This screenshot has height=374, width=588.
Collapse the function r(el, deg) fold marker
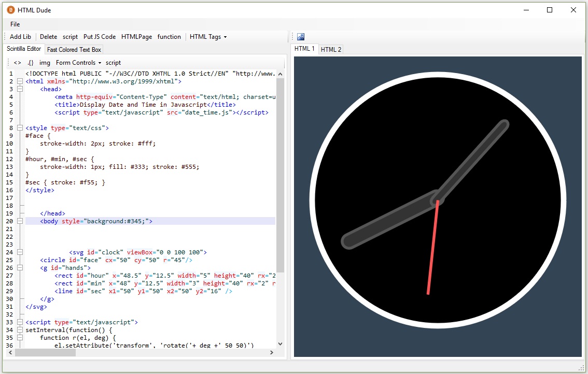(20, 338)
